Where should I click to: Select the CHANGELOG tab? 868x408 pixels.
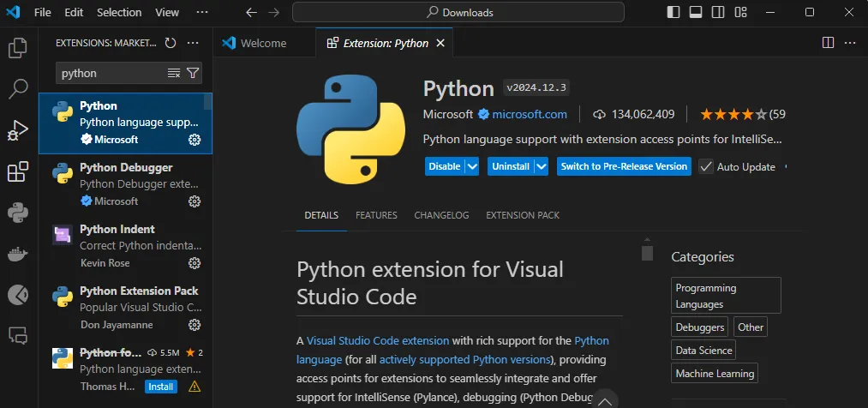(441, 215)
